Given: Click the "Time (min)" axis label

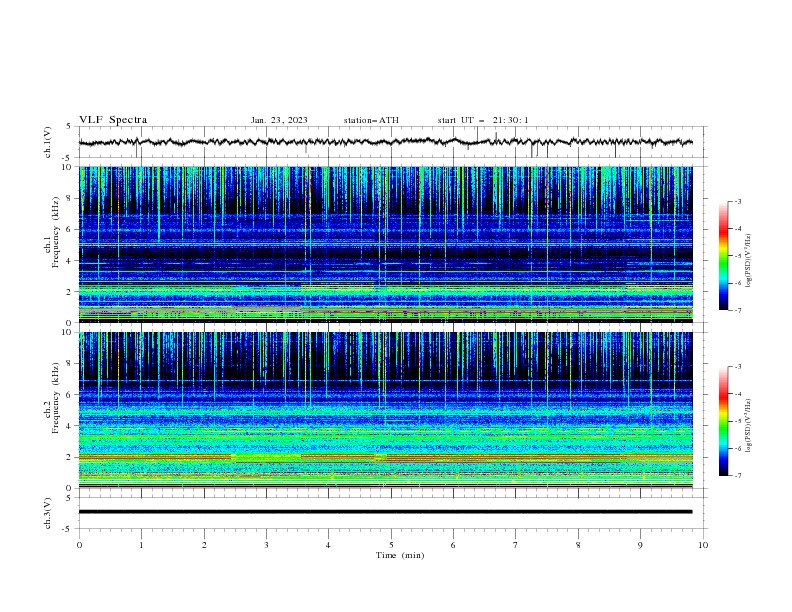Looking at the screenshot, I should pyautogui.click(x=400, y=555).
